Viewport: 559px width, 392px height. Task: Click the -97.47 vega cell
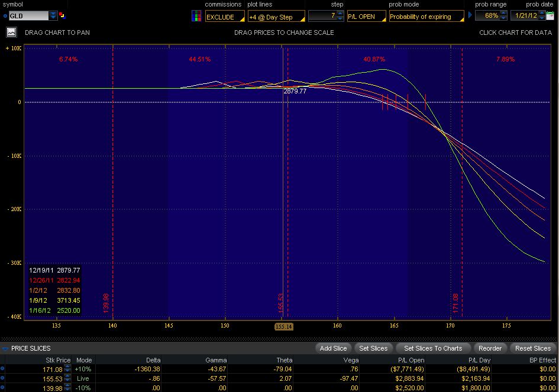(x=349, y=378)
